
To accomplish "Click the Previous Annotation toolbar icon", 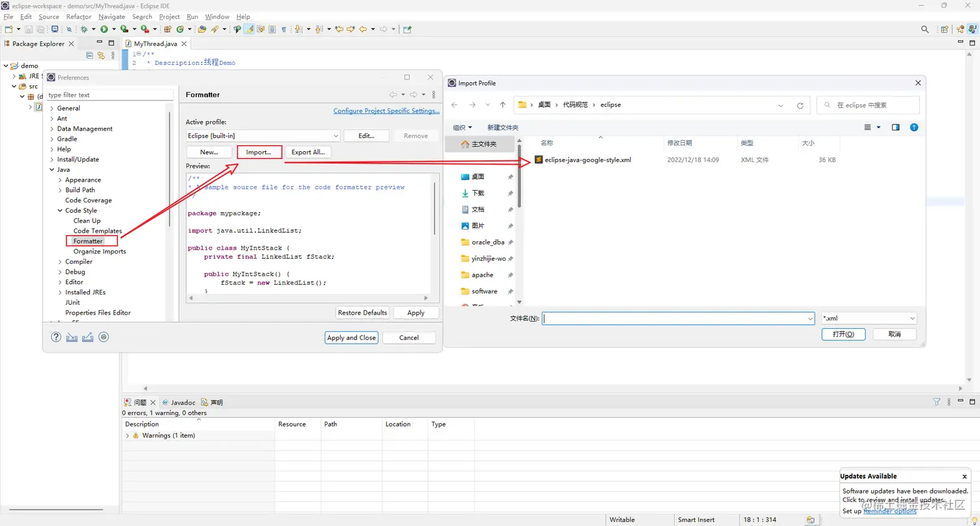I will pyautogui.click(x=318, y=29).
